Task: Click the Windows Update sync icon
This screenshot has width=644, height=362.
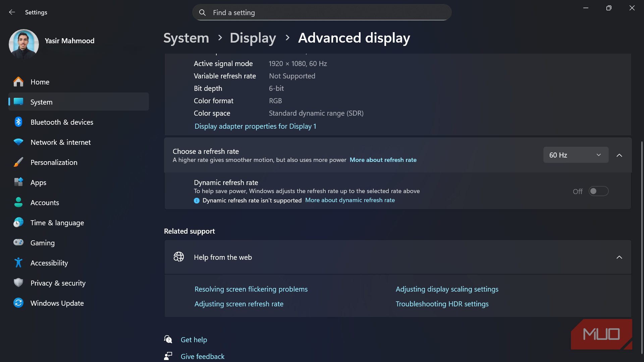Action: 18,303
